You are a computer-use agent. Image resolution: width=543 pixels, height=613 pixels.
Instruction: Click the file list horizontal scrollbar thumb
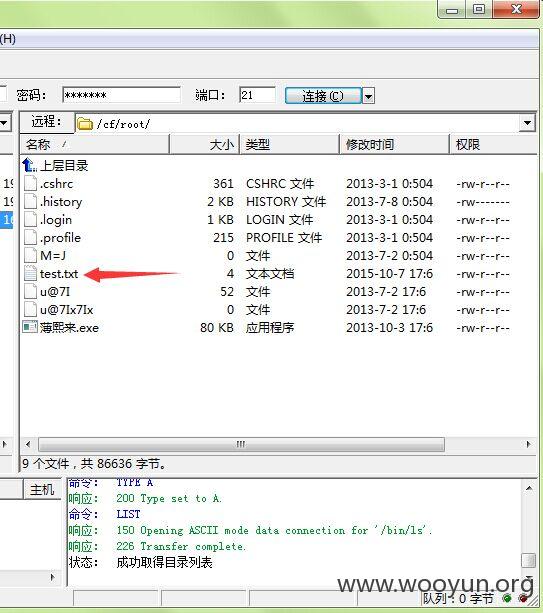pos(241,444)
